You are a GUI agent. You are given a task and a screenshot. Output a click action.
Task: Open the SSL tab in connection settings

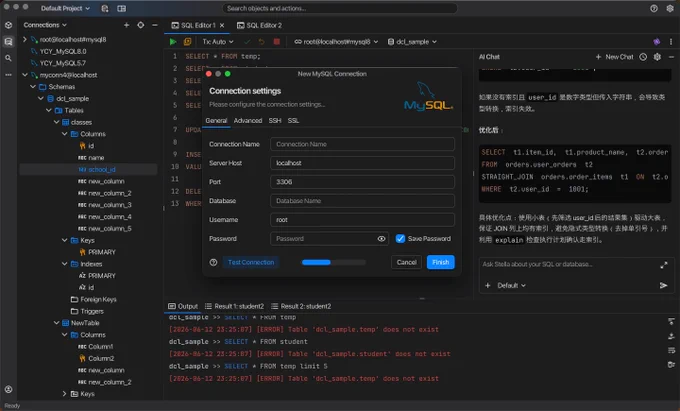[293, 121]
